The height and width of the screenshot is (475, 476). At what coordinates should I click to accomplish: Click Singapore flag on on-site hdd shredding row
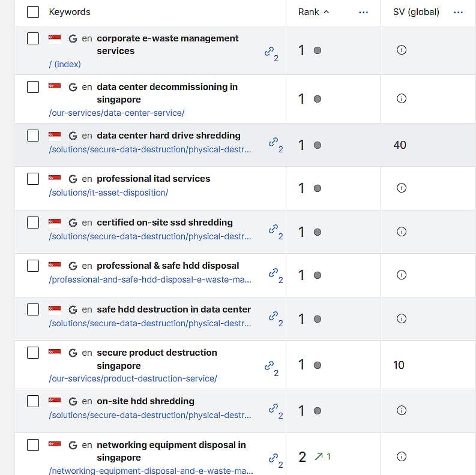(x=55, y=402)
